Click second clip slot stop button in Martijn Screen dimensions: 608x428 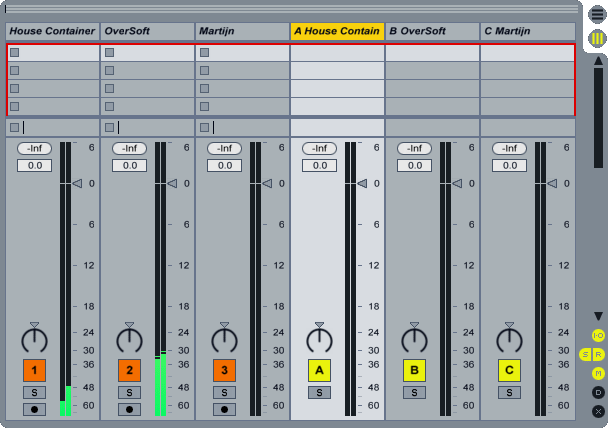204,70
